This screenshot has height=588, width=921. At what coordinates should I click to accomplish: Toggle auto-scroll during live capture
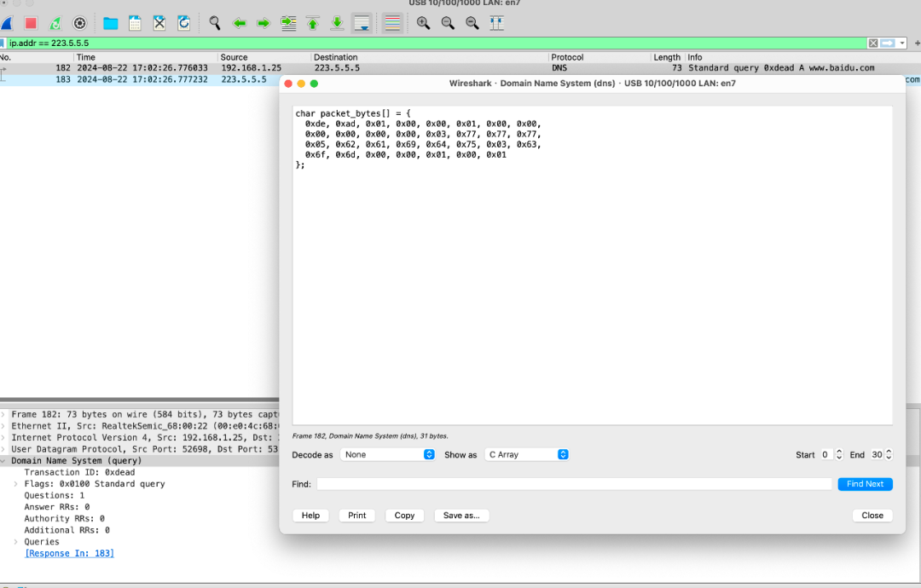point(362,23)
